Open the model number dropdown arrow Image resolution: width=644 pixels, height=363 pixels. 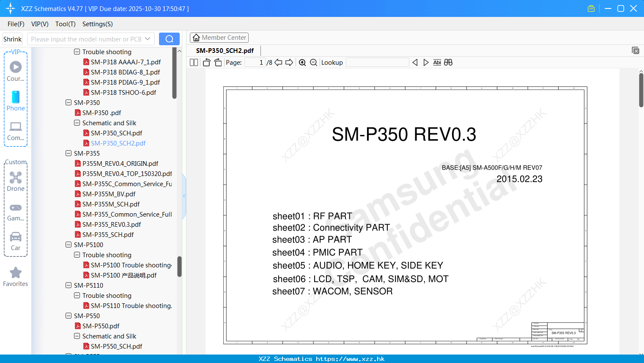(x=148, y=39)
